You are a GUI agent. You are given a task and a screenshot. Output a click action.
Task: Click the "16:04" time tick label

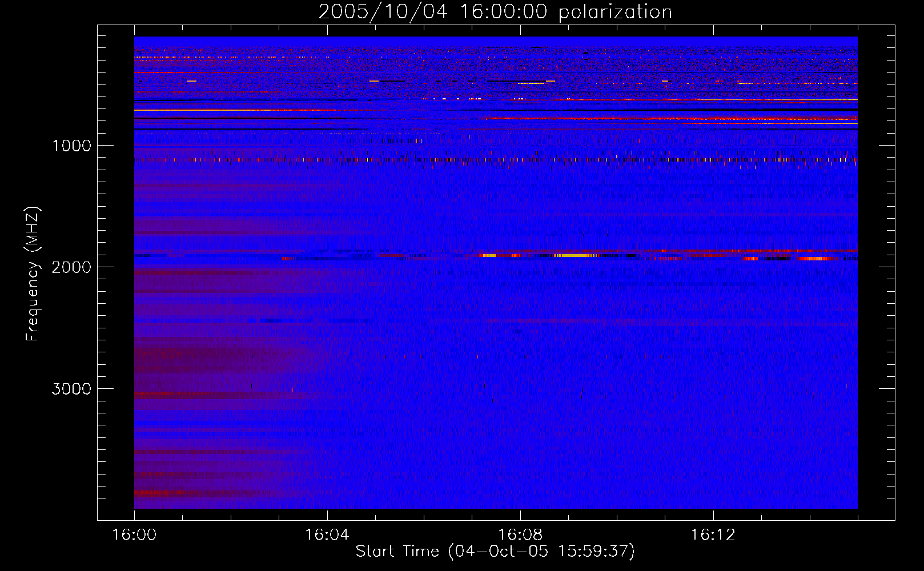[x=327, y=534]
